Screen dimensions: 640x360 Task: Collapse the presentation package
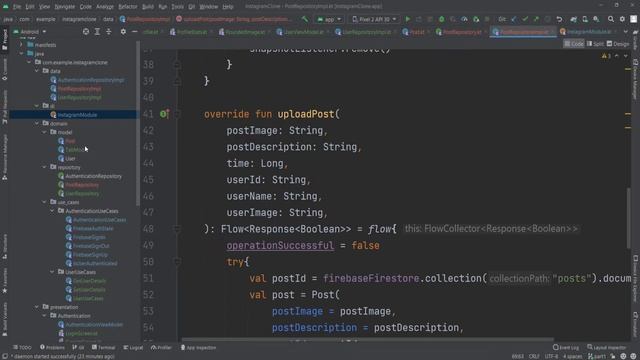(x=37, y=307)
